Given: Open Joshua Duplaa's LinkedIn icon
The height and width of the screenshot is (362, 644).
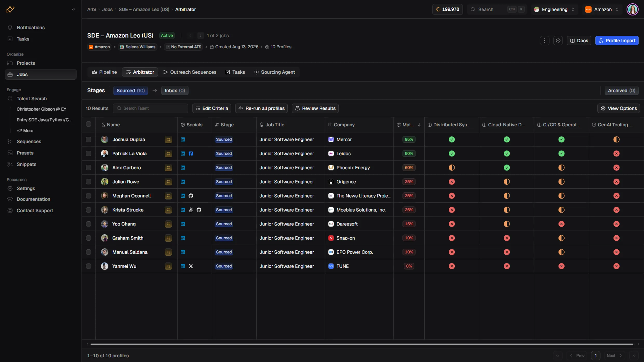Looking at the screenshot, I should [183, 139].
